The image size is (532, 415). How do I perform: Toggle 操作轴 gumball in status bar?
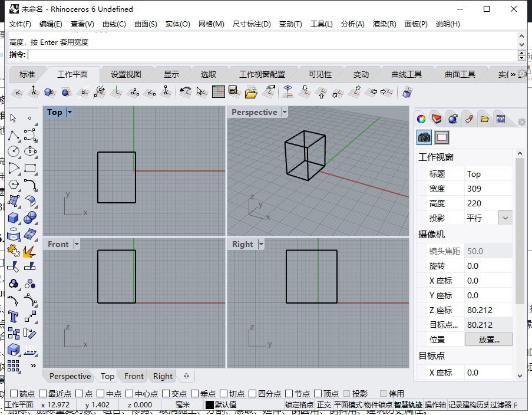pos(435,405)
